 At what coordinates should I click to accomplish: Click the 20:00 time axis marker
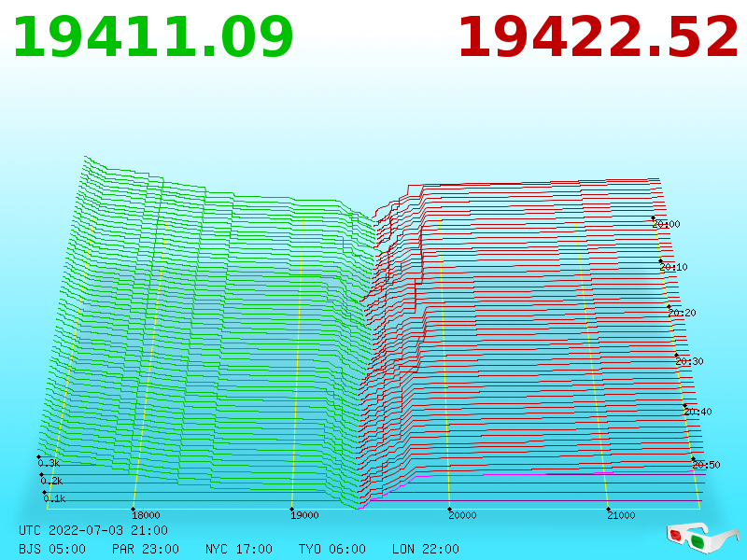click(667, 224)
